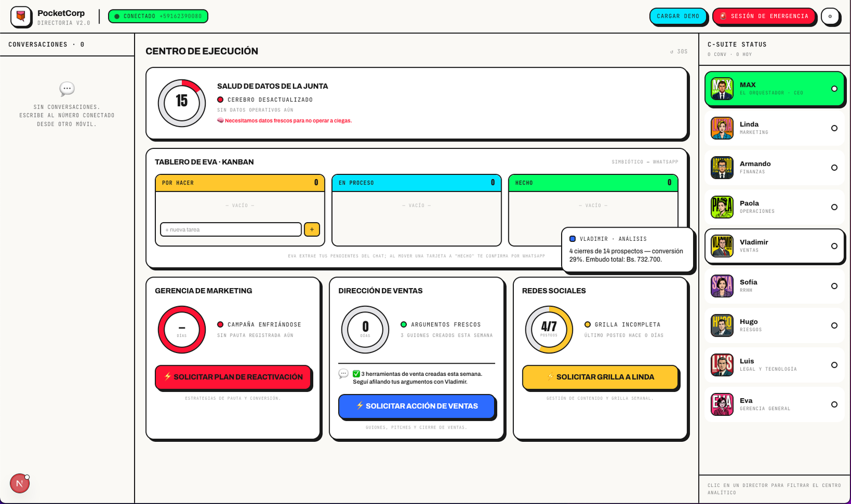Image resolution: width=851 pixels, height=504 pixels.
Task: Toggle the radio circle on Sofía row
Action: 834,286
